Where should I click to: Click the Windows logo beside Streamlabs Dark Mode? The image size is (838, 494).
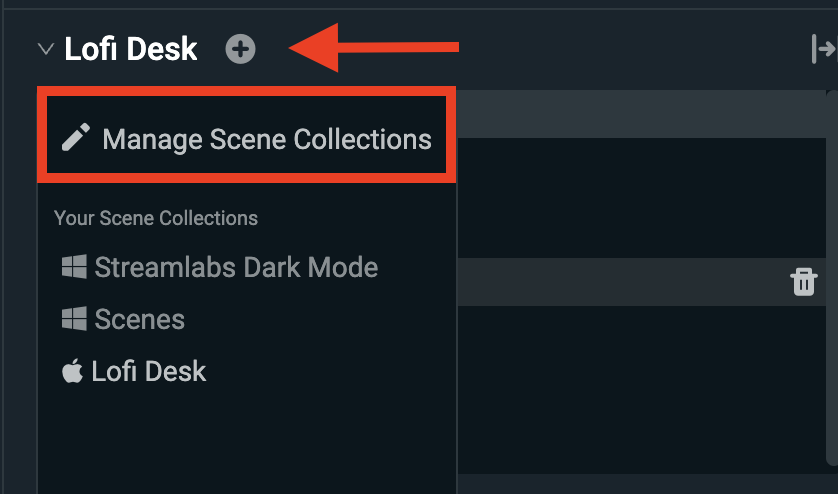[73, 267]
